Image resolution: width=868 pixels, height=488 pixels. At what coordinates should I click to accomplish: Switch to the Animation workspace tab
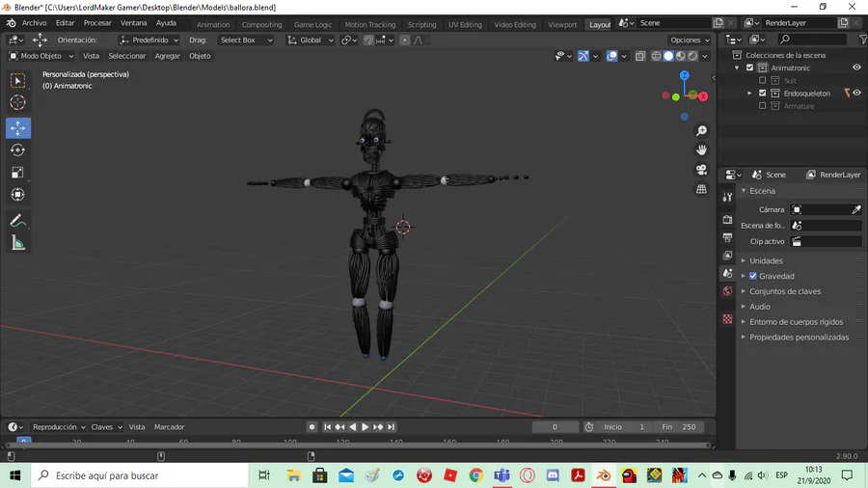click(213, 24)
